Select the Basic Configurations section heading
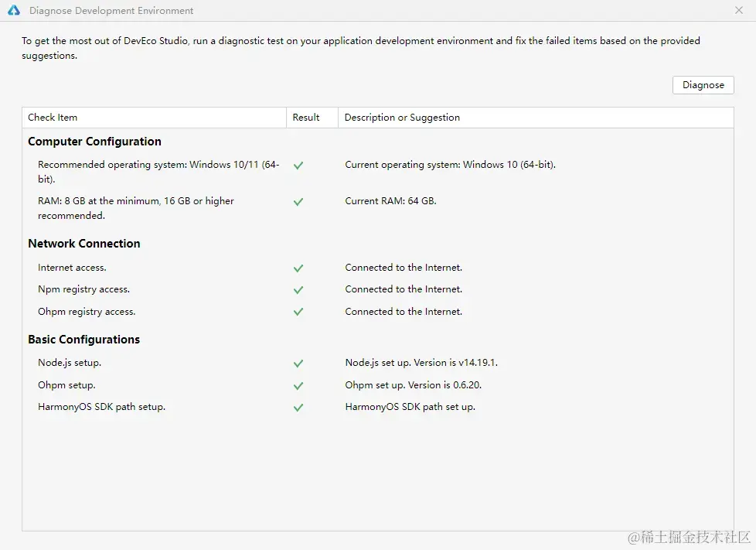 (x=83, y=340)
